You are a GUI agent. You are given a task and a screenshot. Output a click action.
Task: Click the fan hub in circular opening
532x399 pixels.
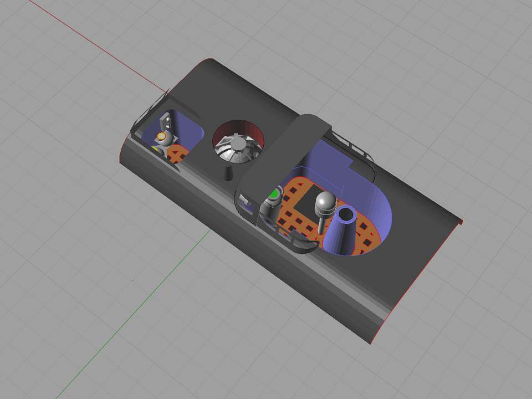[x=238, y=143]
